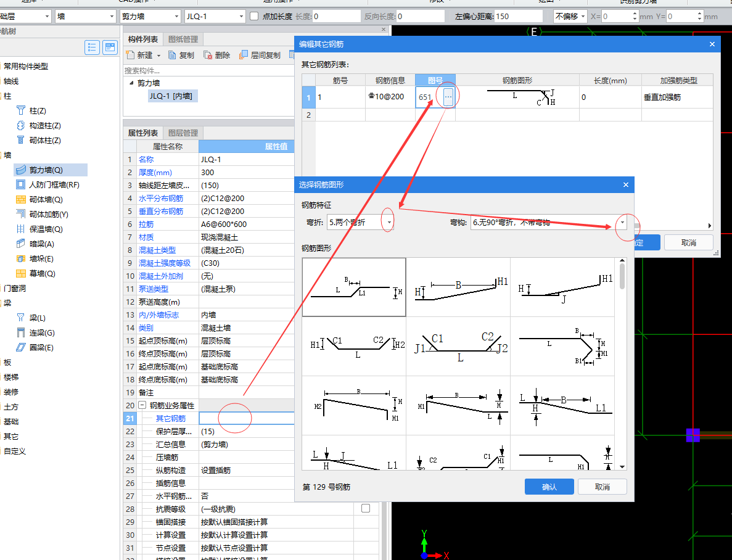Click 确认 in rebar shape dialog

click(x=549, y=487)
